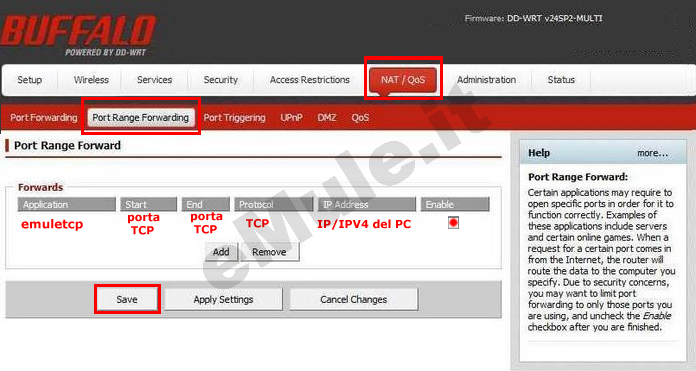Click the Start port field
The height and width of the screenshot is (371, 696).
(x=143, y=224)
